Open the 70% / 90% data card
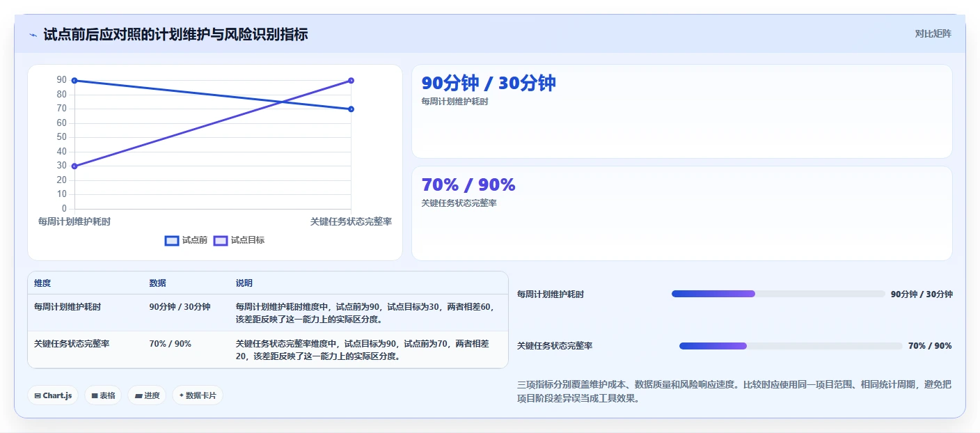 (x=681, y=213)
